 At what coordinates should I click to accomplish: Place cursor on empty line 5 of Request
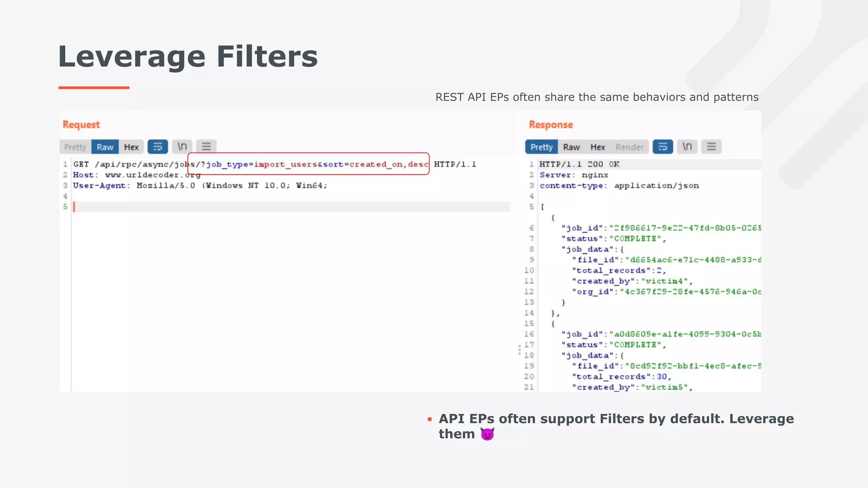pos(292,207)
